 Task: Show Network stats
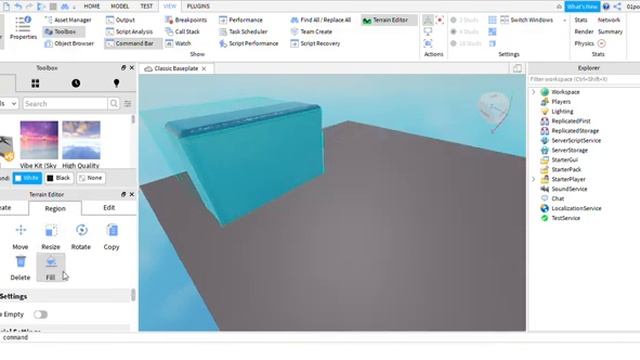(x=609, y=20)
